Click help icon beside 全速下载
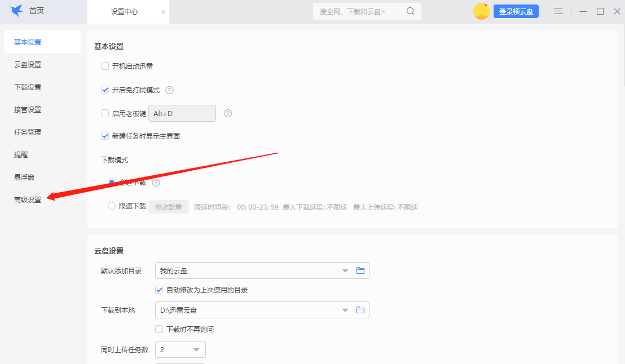This screenshot has width=625, height=364. tap(156, 182)
